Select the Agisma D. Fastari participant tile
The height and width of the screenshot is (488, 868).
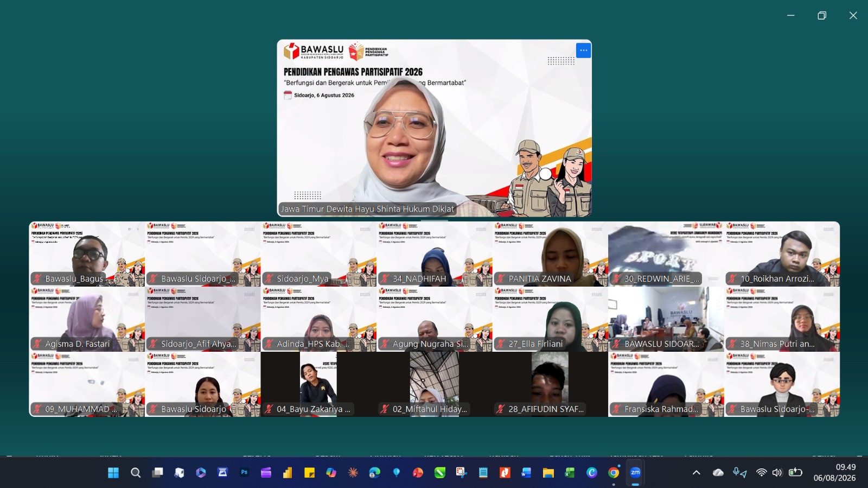(87, 319)
